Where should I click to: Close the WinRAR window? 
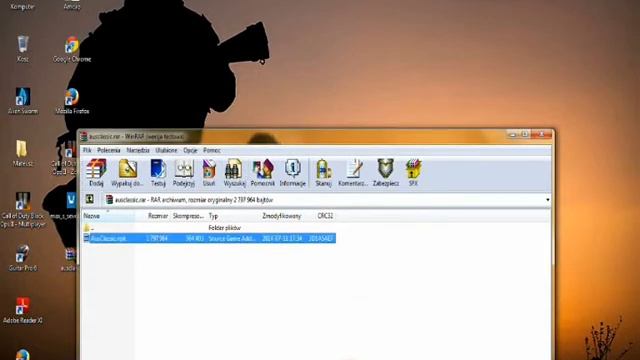click(x=542, y=134)
